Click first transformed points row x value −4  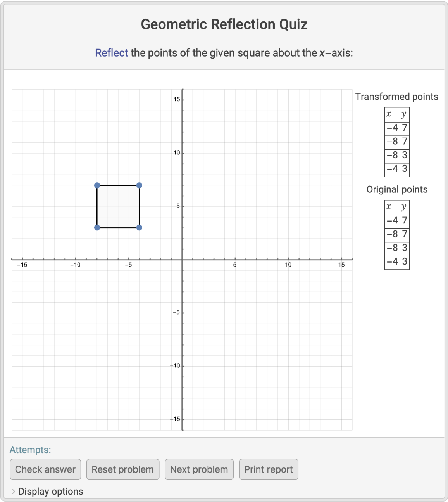[392, 128]
